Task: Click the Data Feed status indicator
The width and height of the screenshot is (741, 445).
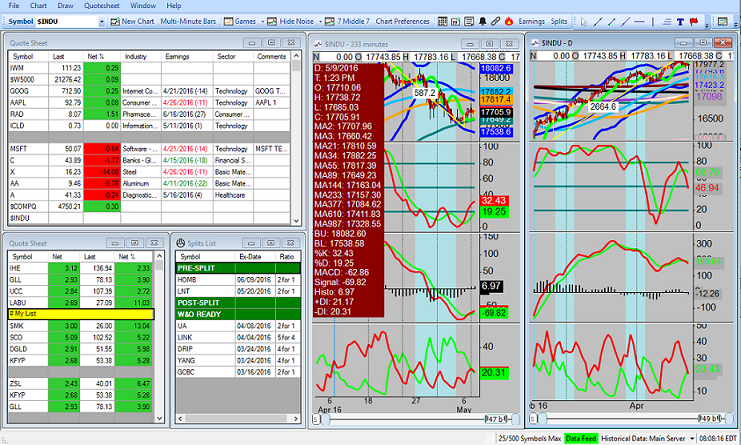Action: point(581,438)
